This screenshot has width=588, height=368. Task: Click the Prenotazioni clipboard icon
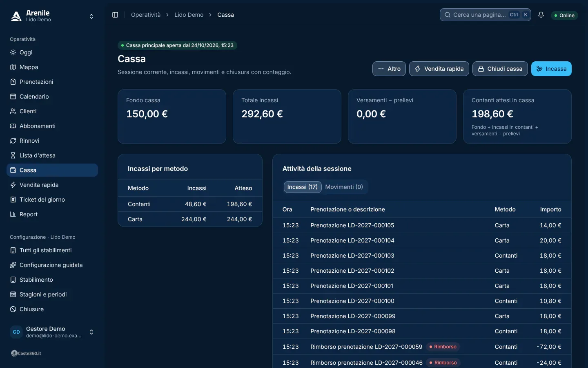click(x=13, y=82)
